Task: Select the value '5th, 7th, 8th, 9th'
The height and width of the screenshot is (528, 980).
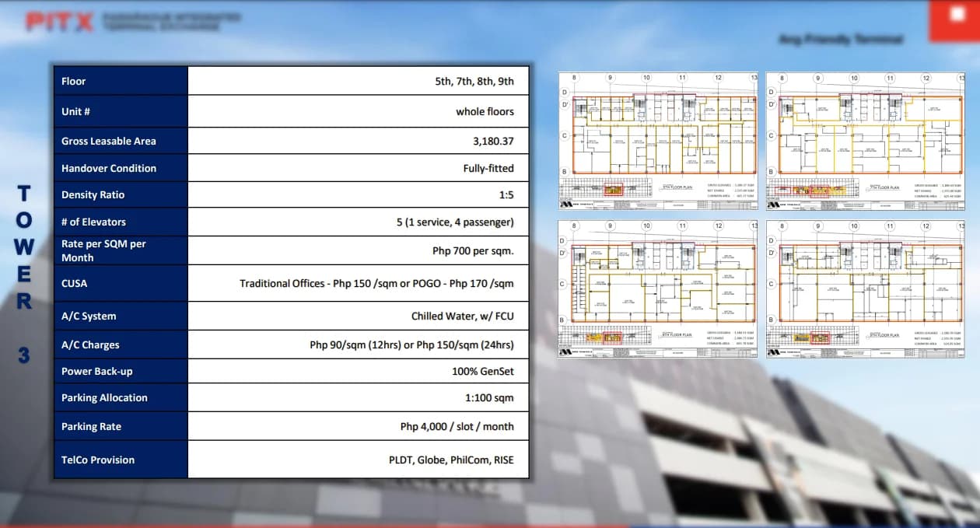Action: point(474,81)
